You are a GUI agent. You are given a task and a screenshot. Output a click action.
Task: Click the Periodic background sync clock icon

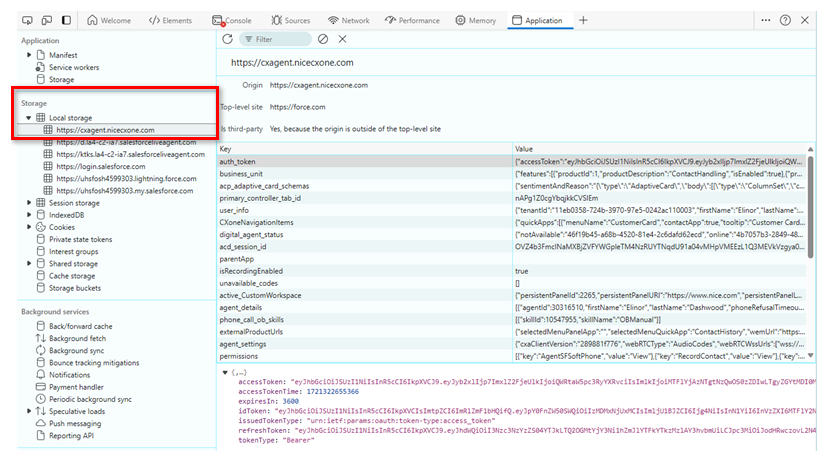click(x=41, y=399)
